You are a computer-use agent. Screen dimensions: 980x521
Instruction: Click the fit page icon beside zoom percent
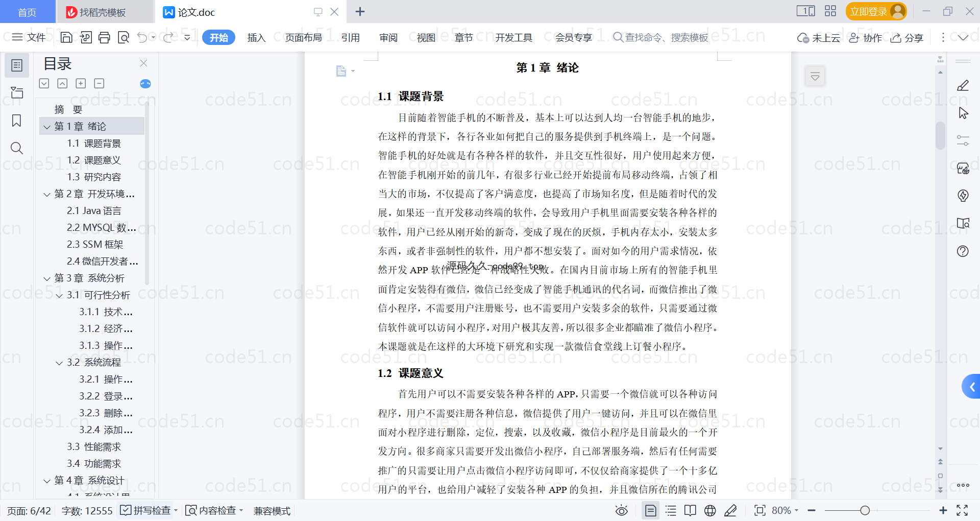tap(759, 510)
